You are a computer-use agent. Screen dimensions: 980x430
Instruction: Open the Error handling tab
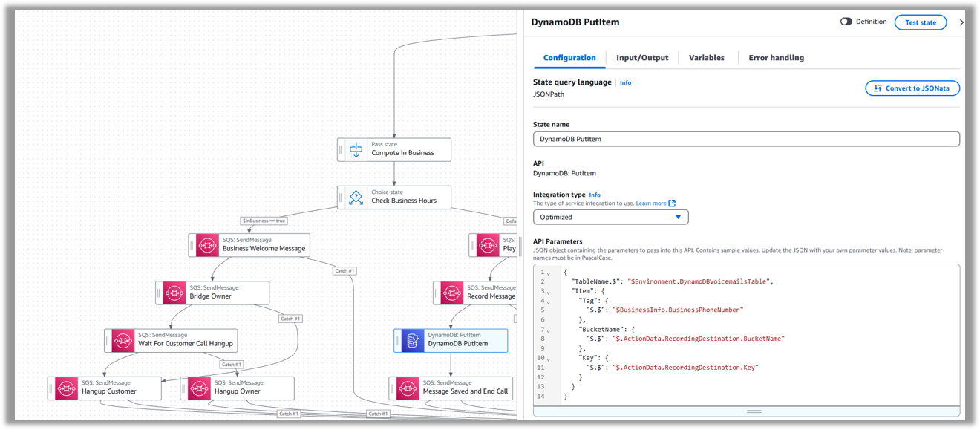775,57
